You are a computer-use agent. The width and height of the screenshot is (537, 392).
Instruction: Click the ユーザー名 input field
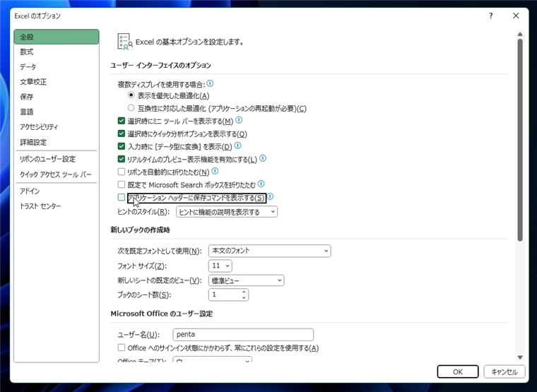pyautogui.click(x=243, y=335)
